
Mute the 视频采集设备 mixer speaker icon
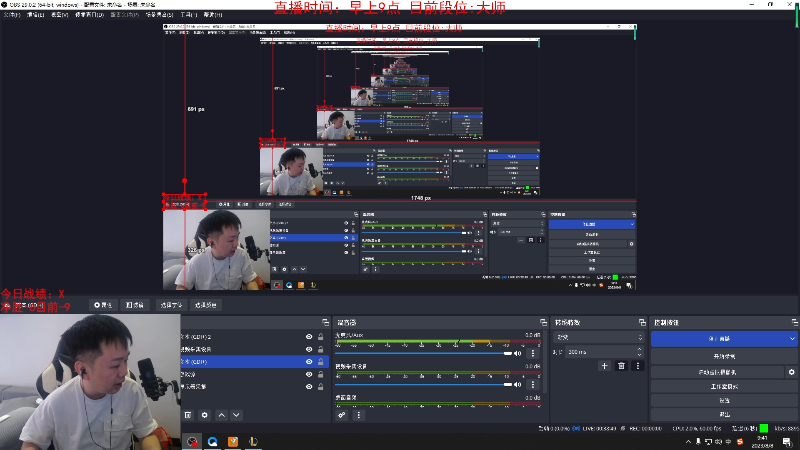[518, 384]
